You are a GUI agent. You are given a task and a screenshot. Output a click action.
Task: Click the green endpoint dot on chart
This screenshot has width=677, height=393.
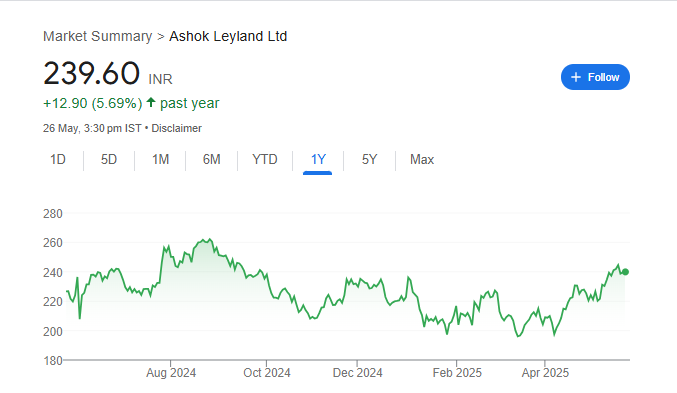pyautogui.click(x=625, y=272)
